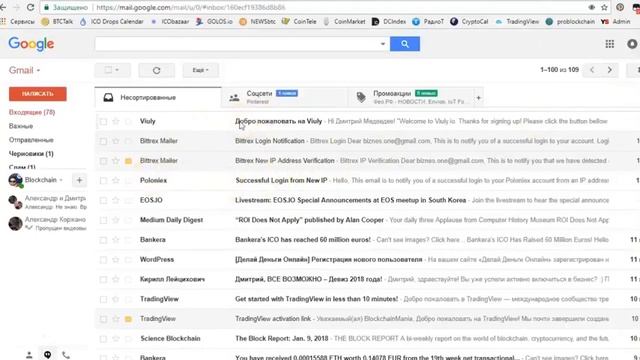Viewport: 640px width, 360px height.
Task: Open the Gmail product switcher dropdown
Action: [x=24, y=70]
